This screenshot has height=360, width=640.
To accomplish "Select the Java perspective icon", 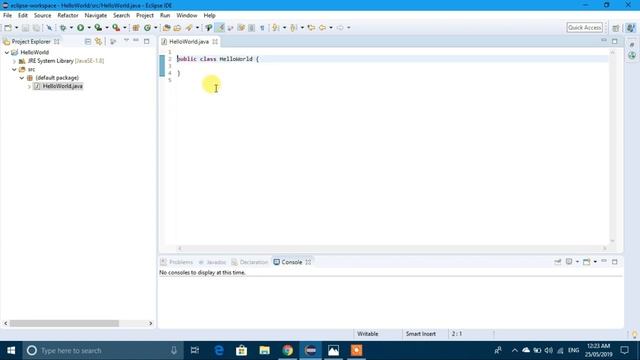I will pyautogui.click(x=631, y=28).
